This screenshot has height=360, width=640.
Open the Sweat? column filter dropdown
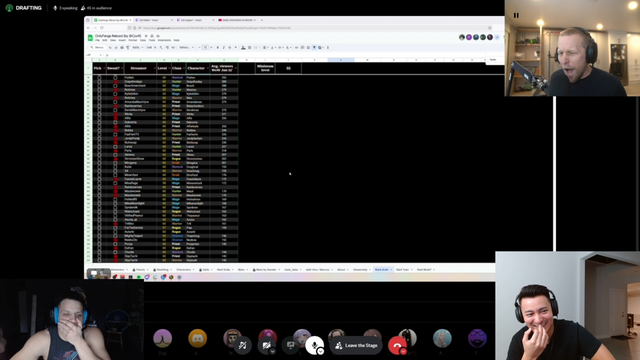(122, 68)
